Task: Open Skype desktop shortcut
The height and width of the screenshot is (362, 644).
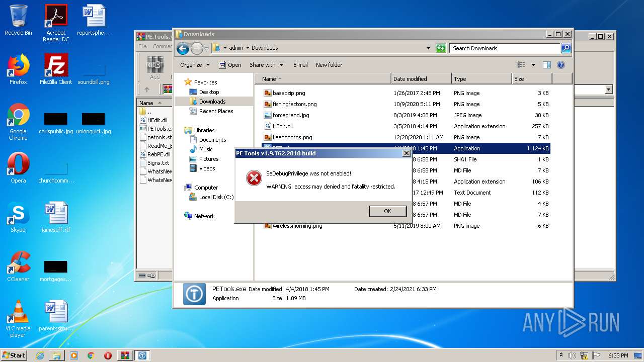Action: [x=18, y=217]
